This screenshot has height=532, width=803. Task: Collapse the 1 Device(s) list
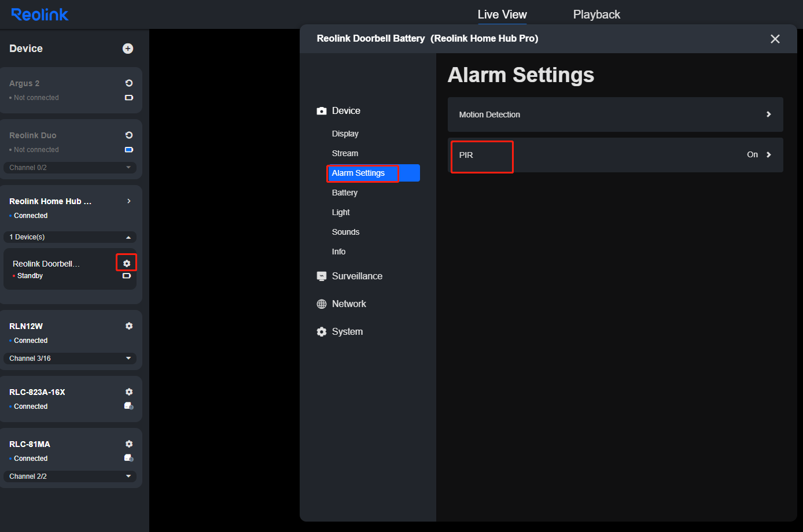click(70, 237)
